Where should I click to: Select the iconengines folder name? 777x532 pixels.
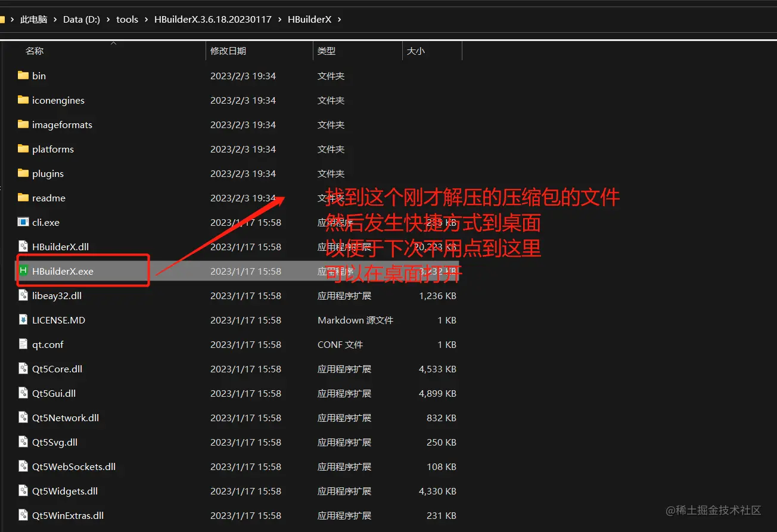click(58, 100)
